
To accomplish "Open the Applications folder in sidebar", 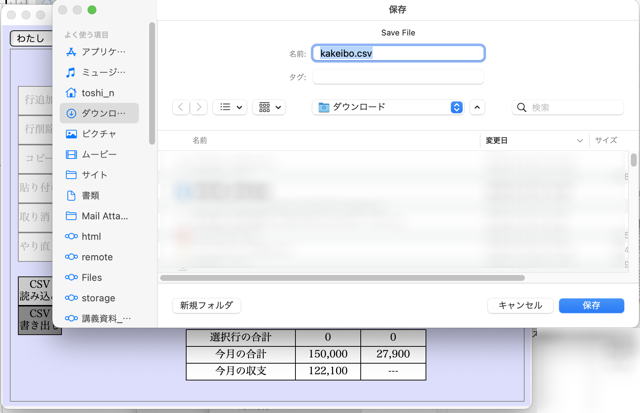I will tap(102, 51).
